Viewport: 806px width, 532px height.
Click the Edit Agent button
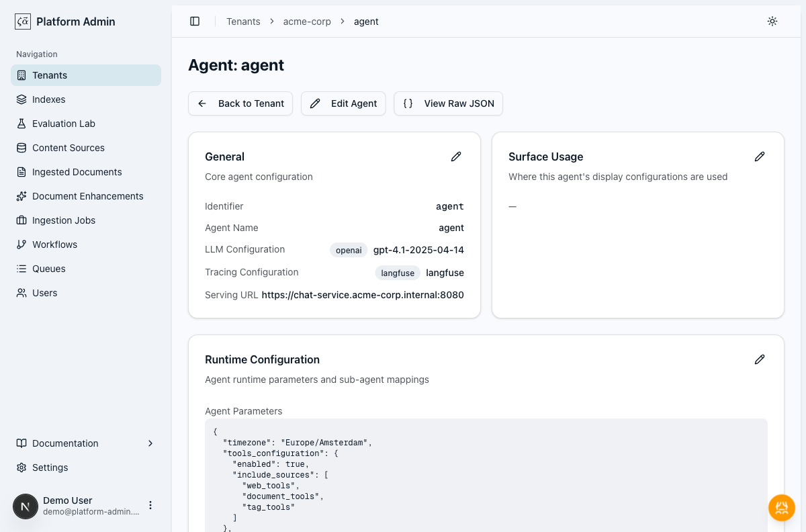pos(343,103)
